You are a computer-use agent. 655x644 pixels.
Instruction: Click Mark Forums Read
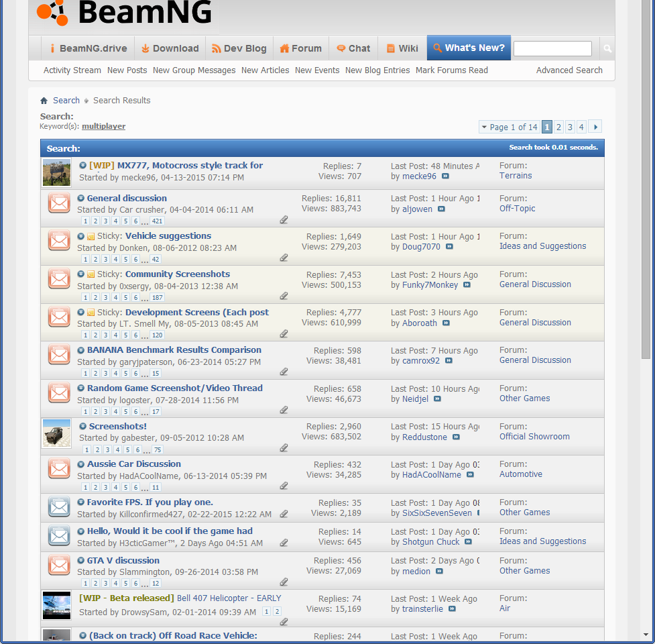(x=452, y=70)
